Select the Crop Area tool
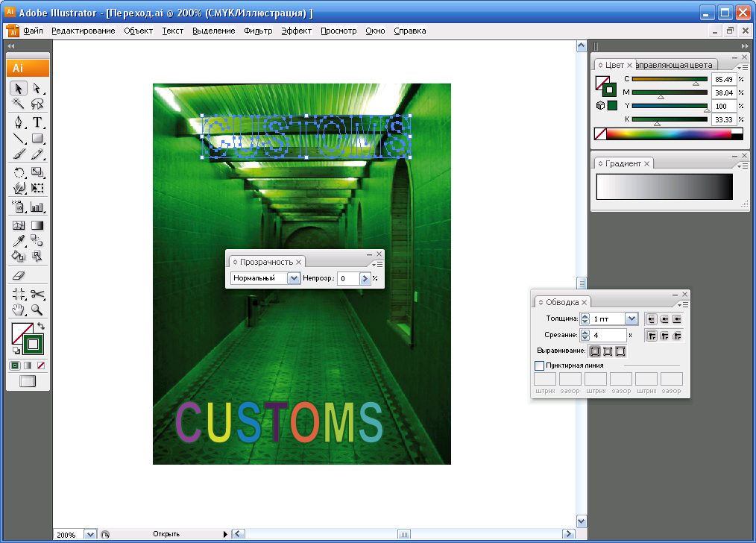 pos(19,294)
